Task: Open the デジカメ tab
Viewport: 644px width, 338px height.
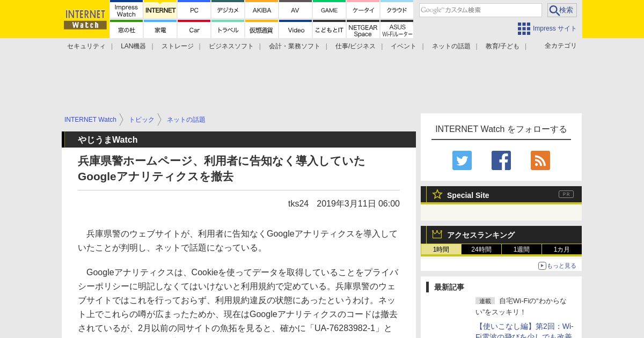Action: click(228, 10)
